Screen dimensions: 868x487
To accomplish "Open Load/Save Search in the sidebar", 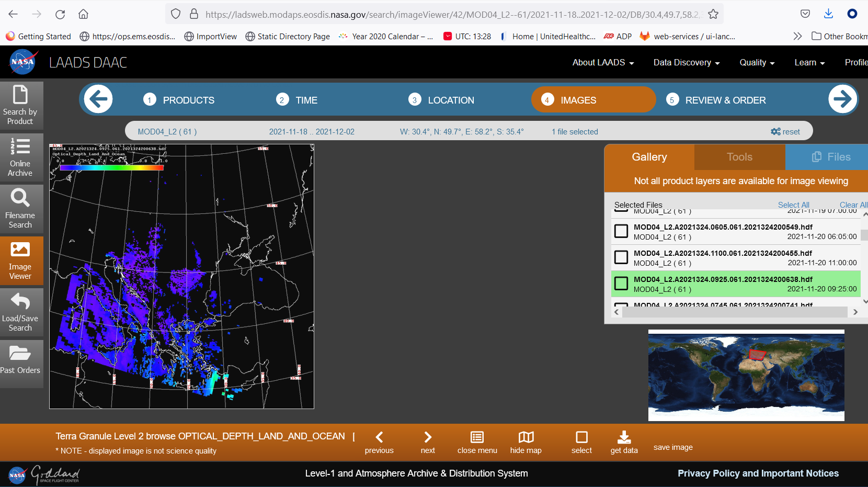I will click(20, 302).
